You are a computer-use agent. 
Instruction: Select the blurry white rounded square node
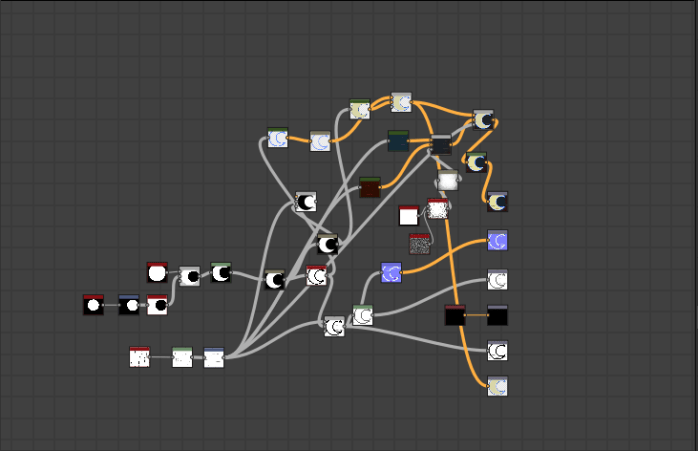click(x=447, y=180)
